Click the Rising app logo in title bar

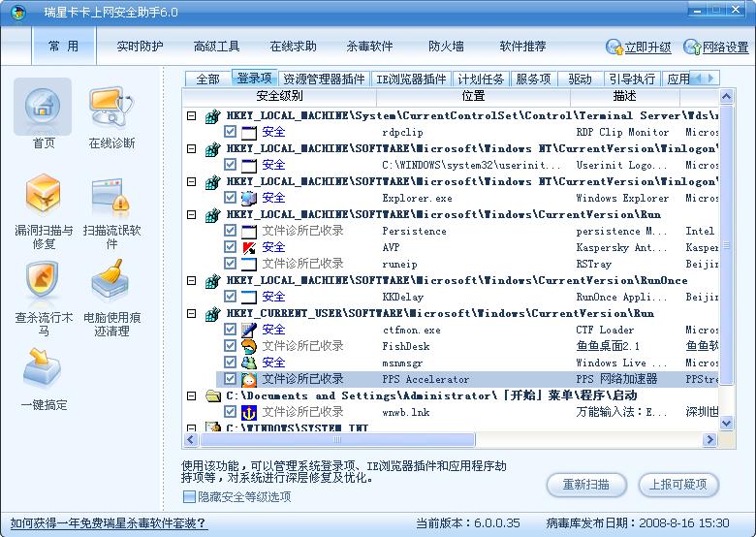click(x=18, y=13)
